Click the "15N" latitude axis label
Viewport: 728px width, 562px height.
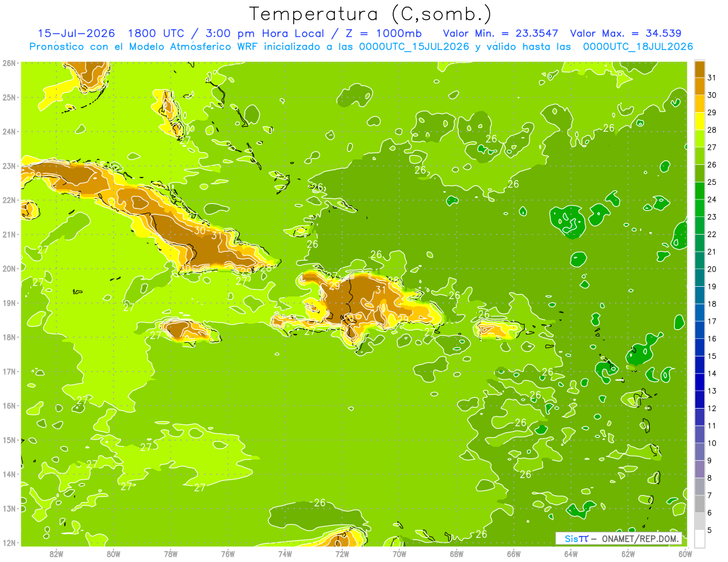[x=8, y=440]
